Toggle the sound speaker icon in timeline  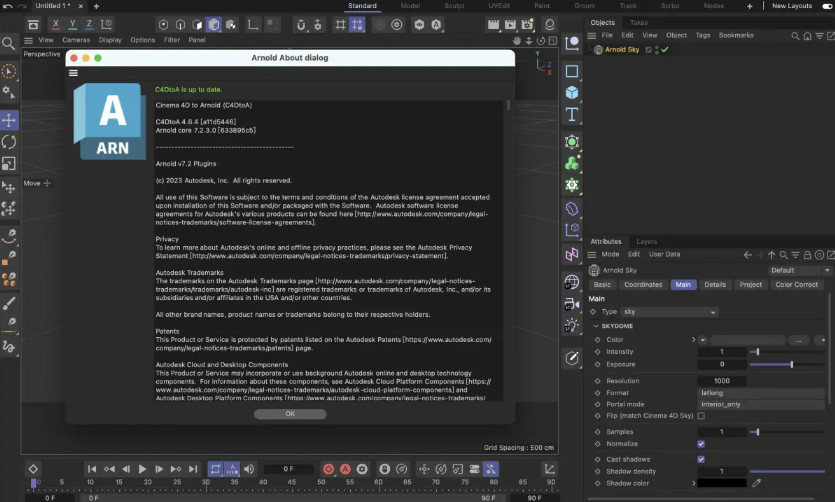click(249, 469)
